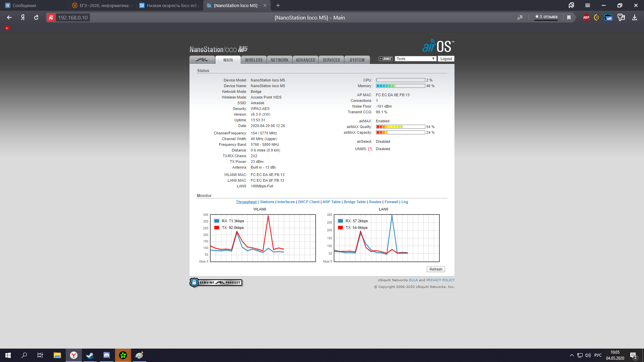
Task: Open the Log link
Action: pyautogui.click(x=405, y=202)
